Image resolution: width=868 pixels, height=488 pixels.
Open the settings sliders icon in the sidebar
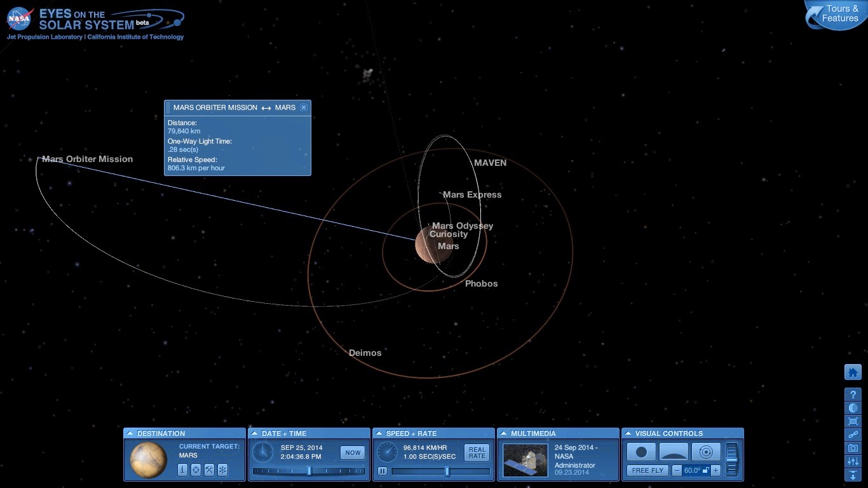tap(852, 461)
